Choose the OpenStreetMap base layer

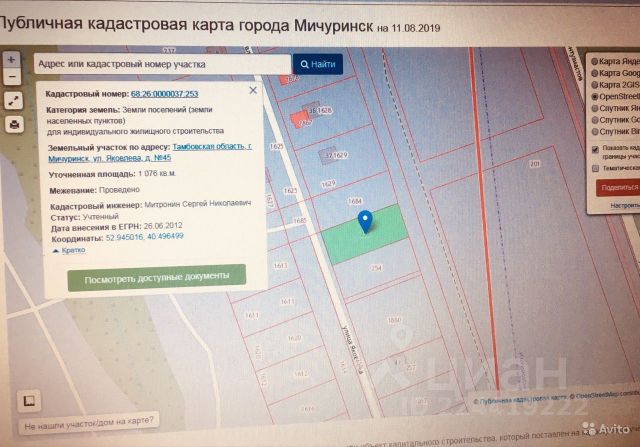[593, 97]
